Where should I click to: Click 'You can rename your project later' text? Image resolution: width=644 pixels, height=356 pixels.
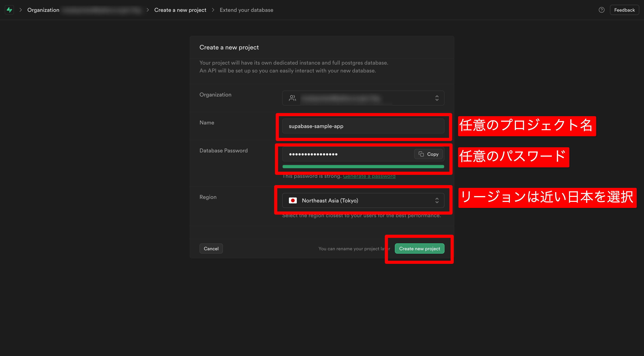click(354, 248)
